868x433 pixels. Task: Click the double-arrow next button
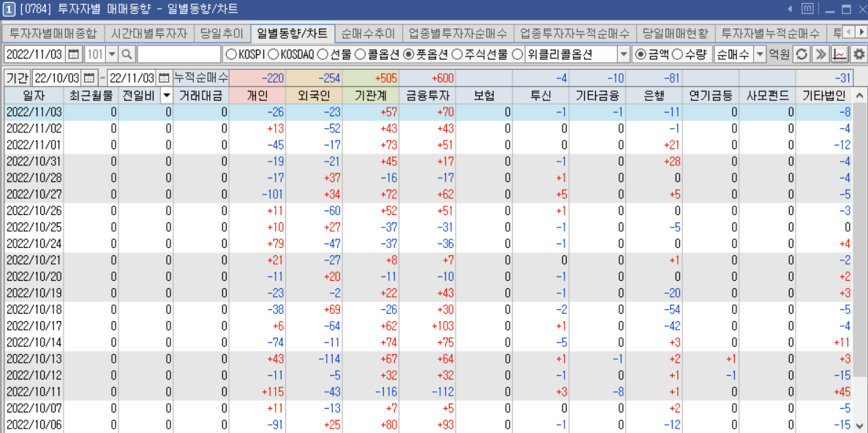point(822,54)
